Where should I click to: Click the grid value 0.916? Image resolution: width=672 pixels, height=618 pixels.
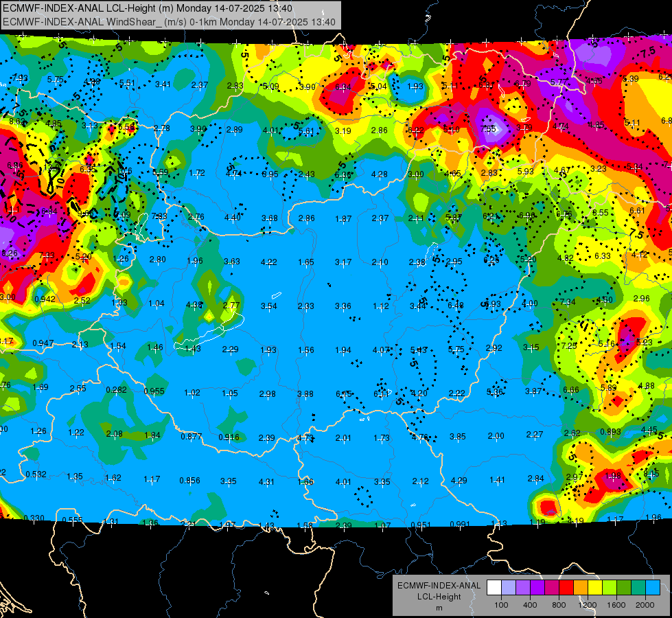pyautogui.click(x=229, y=437)
